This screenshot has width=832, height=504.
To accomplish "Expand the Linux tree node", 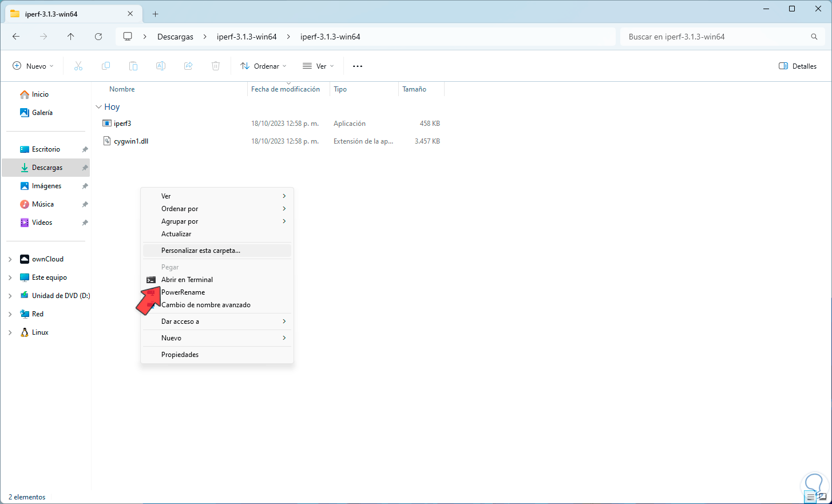I will click(x=10, y=332).
